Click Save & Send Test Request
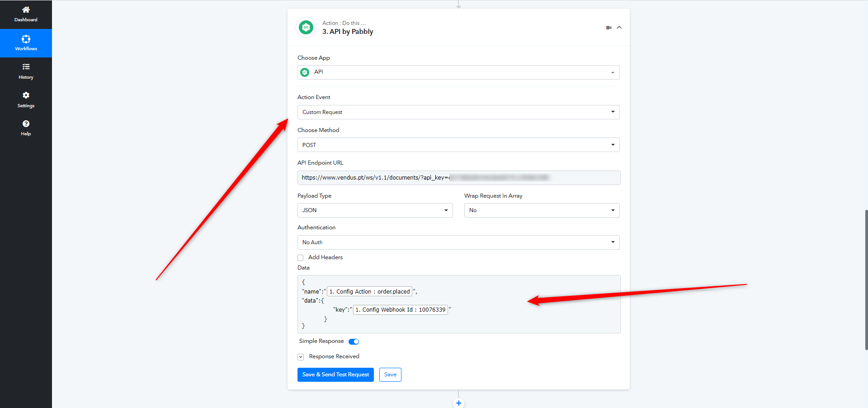This screenshot has width=868, height=408. 335,375
